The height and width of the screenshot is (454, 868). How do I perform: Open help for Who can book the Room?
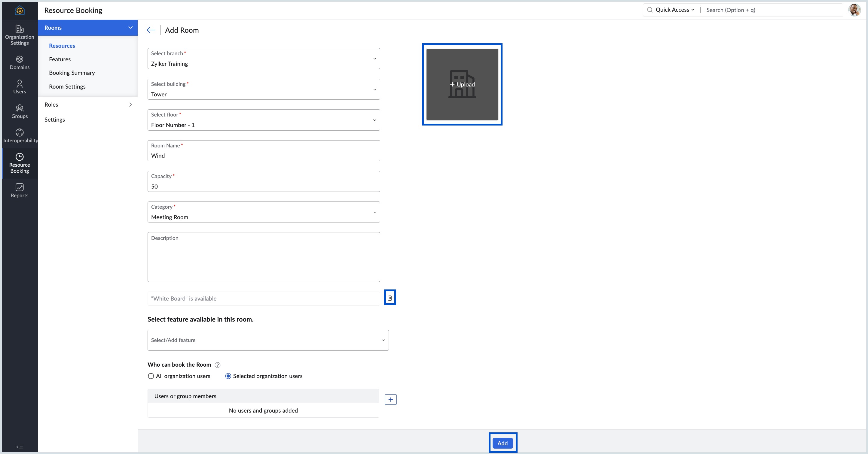pyautogui.click(x=218, y=365)
